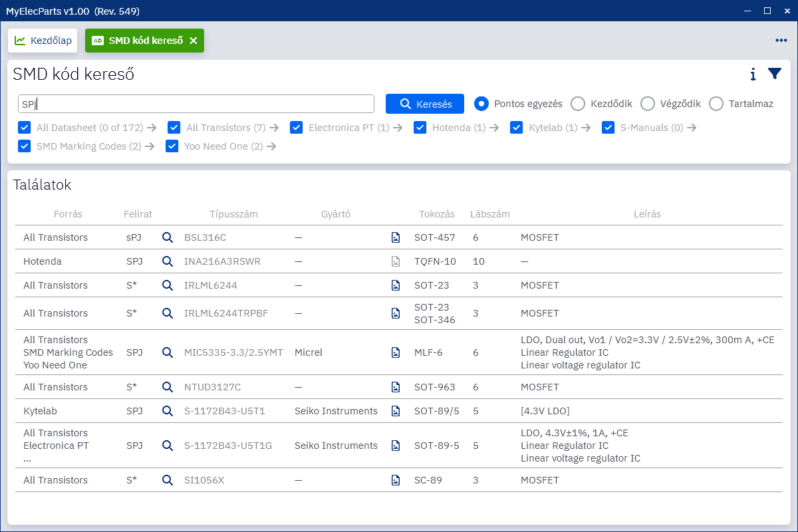The image size is (798, 532).
Task: Select the SMD kód kereső tab
Action: 144,41
